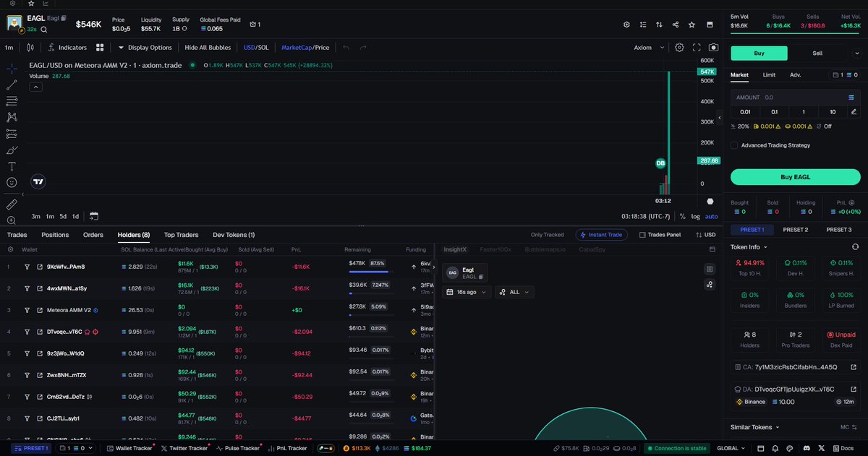This screenshot has height=456, width=868.
Task: Copy the EAGL token name
Action: 64,18
